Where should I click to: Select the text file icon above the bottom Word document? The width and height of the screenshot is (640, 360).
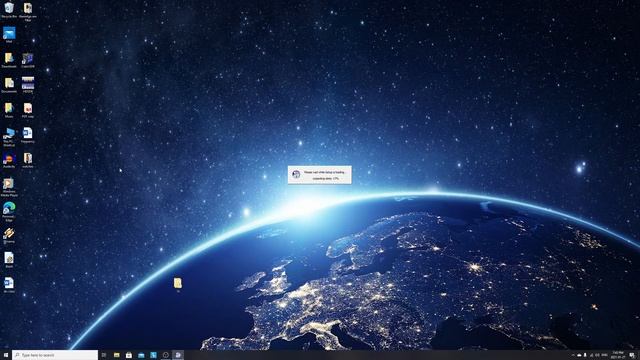9,260
